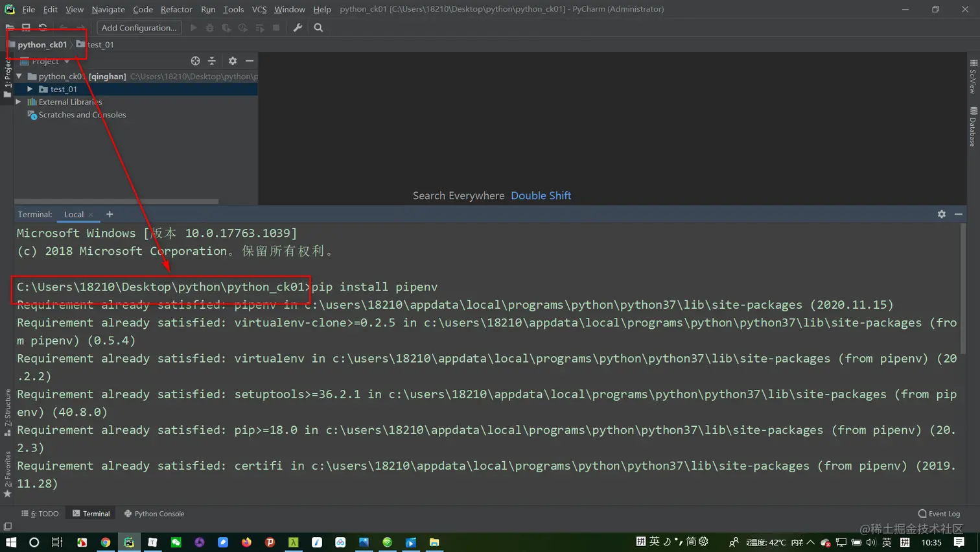Image resolution: width=980 pixels, height=552 pixels.
Task: Open Settings via the wrench icon
Action: click(297, 28)
